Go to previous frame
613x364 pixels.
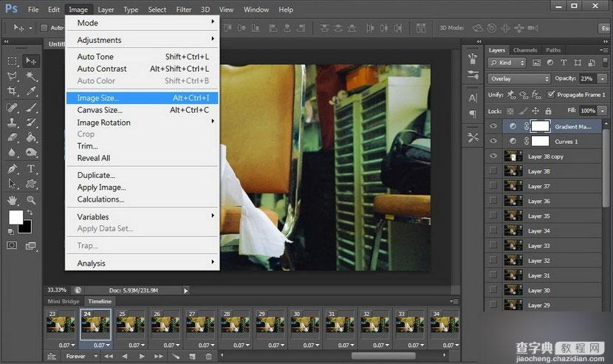pos(125,356)
